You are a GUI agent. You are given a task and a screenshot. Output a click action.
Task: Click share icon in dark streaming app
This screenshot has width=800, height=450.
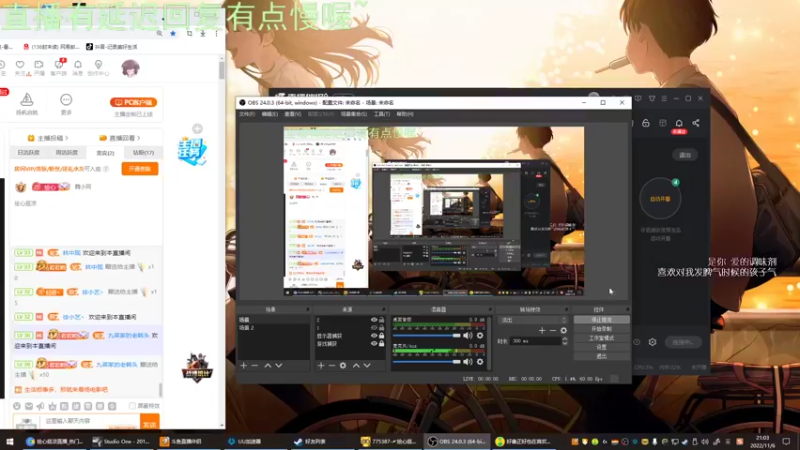click(696, 123)
